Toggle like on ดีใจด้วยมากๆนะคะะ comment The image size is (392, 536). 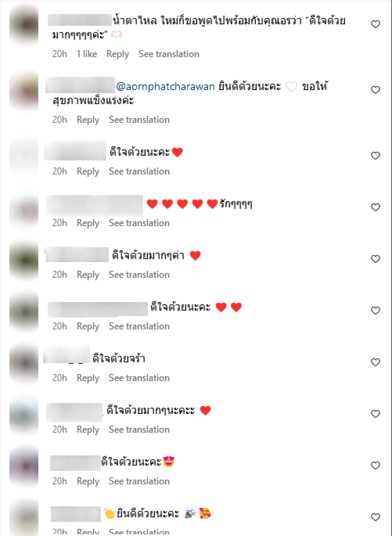pos(375,414)
